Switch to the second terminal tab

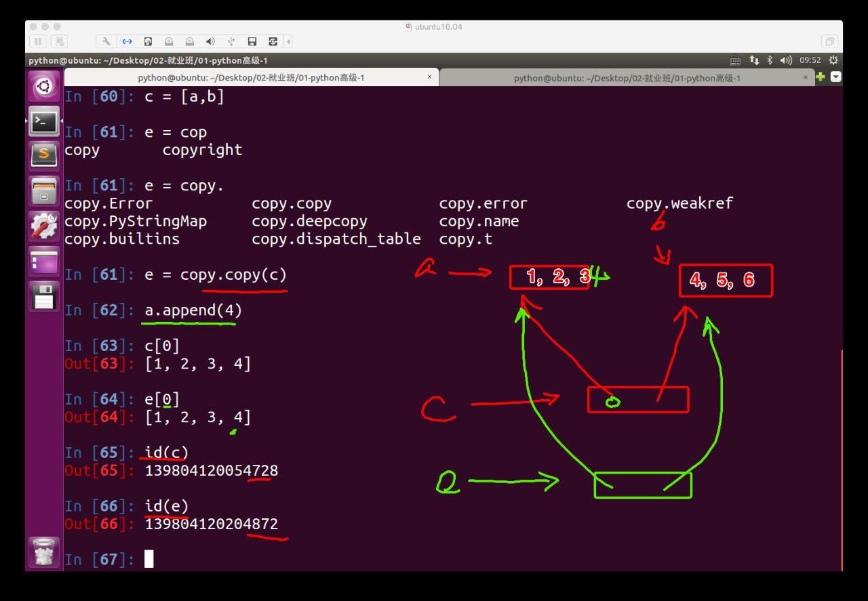click(x=627, y=78)
